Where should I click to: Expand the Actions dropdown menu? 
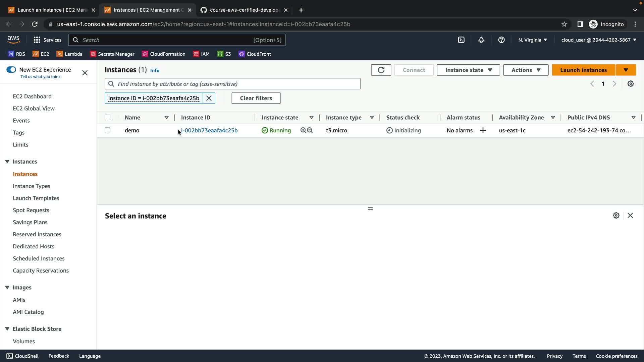click(x=526, y=70)
